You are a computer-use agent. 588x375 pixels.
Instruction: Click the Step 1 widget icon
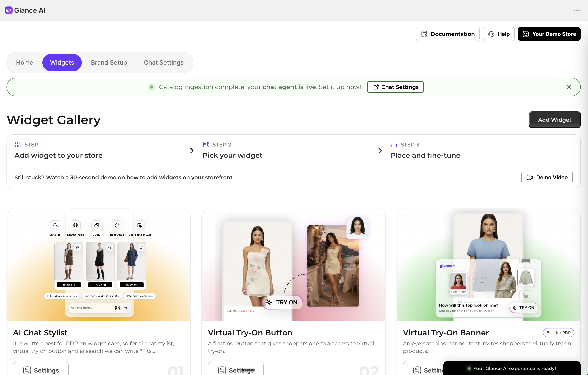(x=18, y=144)
